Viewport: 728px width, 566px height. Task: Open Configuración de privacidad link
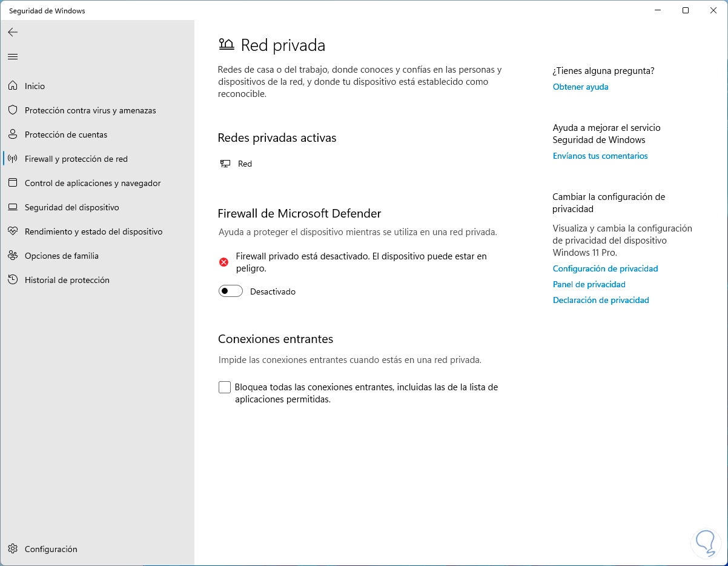(605, 268)
